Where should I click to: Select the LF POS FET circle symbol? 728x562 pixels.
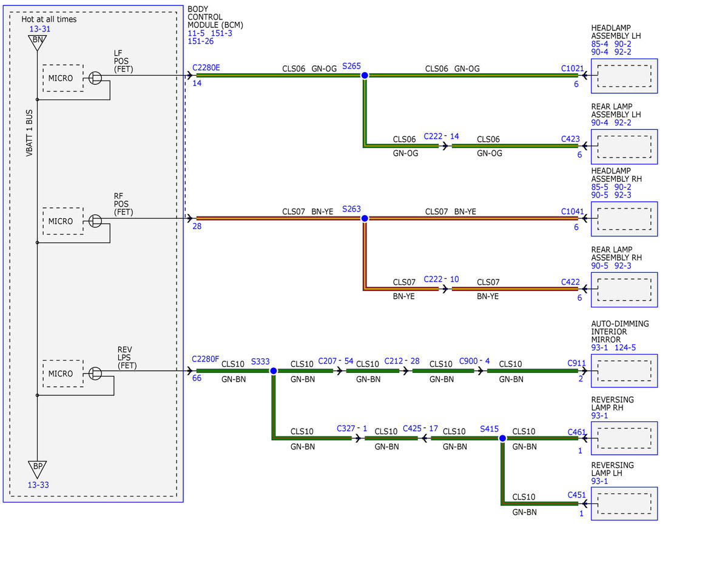95,78
